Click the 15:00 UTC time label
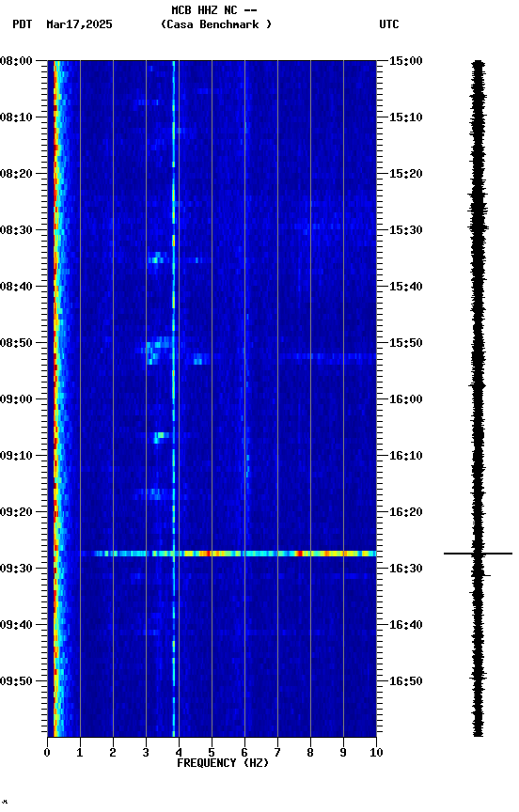Screen dimensions: 519x812 coord(406,61)
